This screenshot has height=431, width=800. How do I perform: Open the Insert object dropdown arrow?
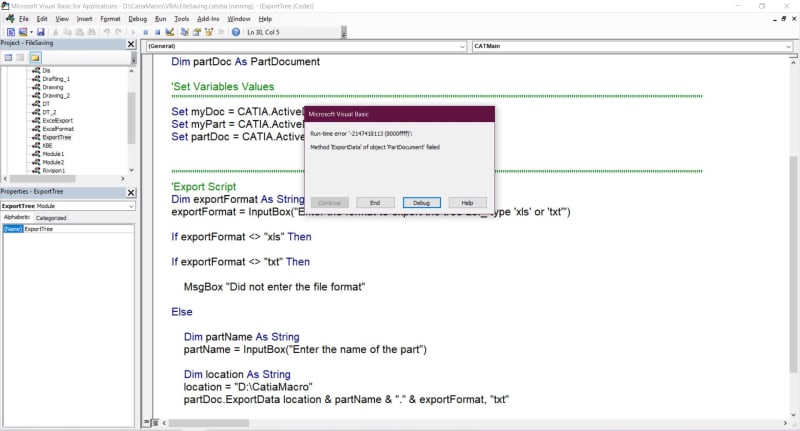point(31,32)
